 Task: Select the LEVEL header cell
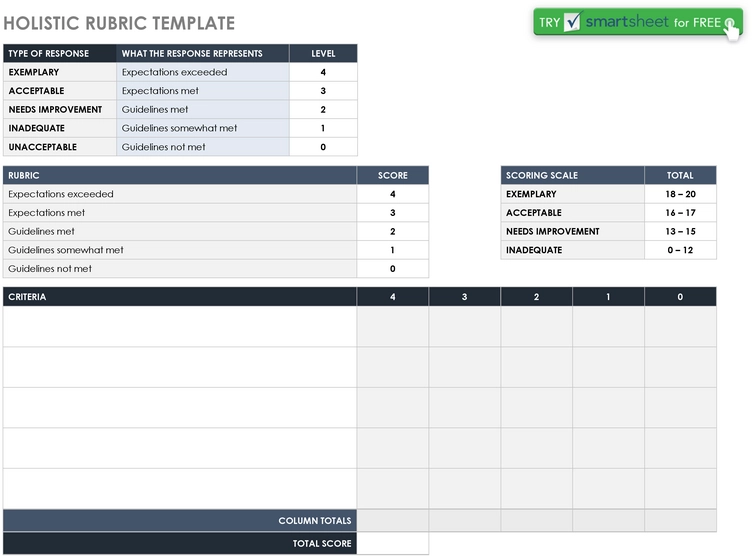click(x=323, y=53)
